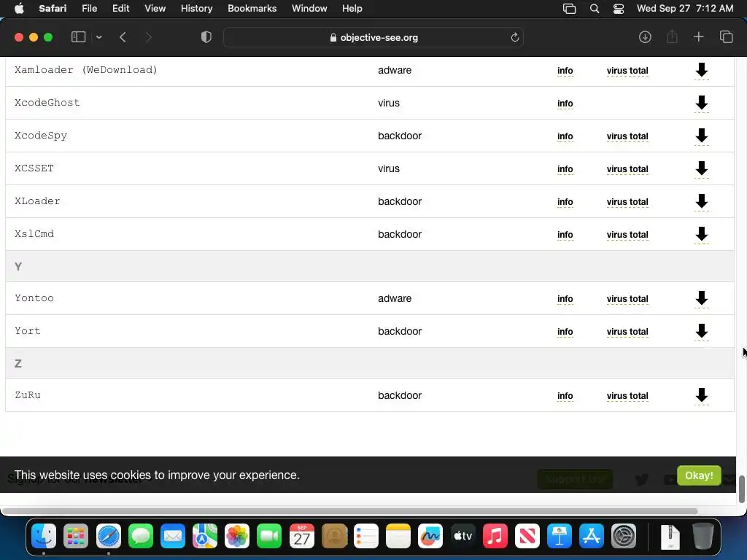Open the History menu
This screenshot has width=747, height=560.
[x=196, y=9]
